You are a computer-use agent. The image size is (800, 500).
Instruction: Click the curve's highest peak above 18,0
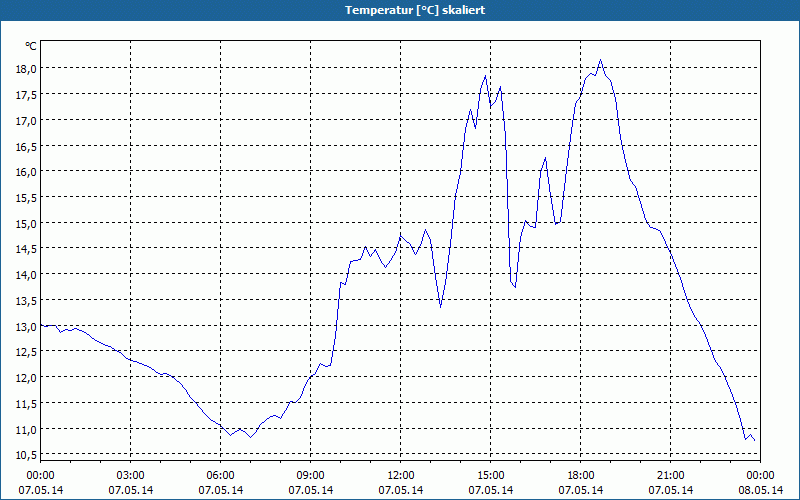[x=600, y=60]
